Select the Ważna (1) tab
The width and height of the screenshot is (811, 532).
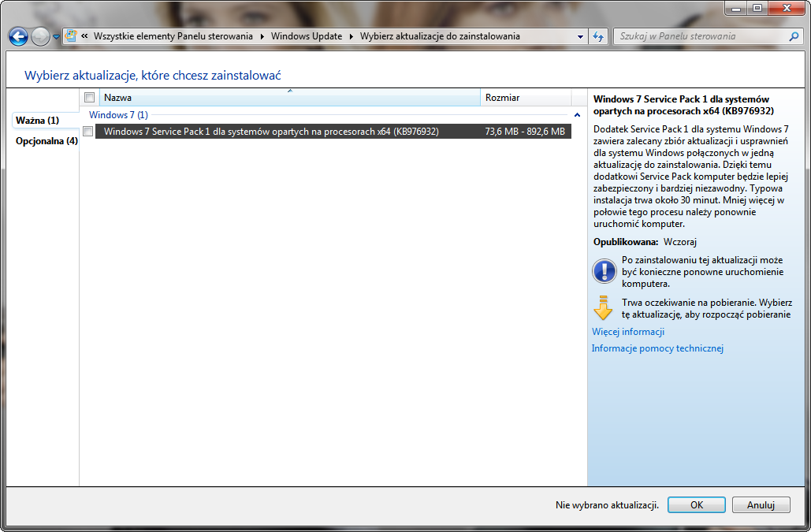pos(38,121)
